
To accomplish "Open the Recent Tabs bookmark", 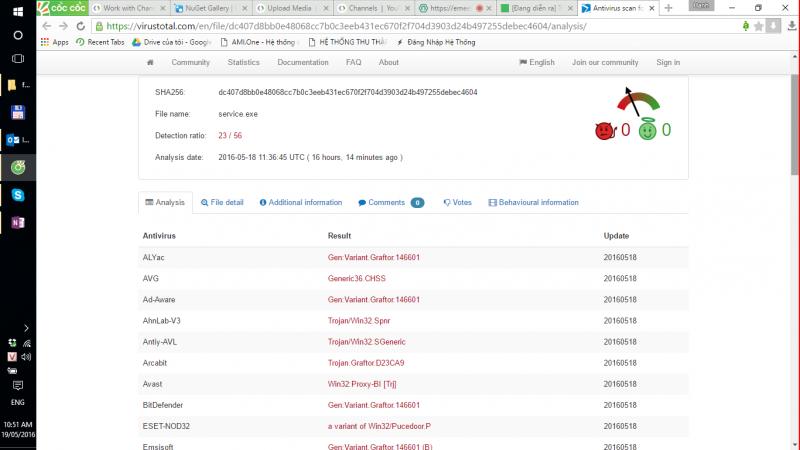I will (100, 42).
